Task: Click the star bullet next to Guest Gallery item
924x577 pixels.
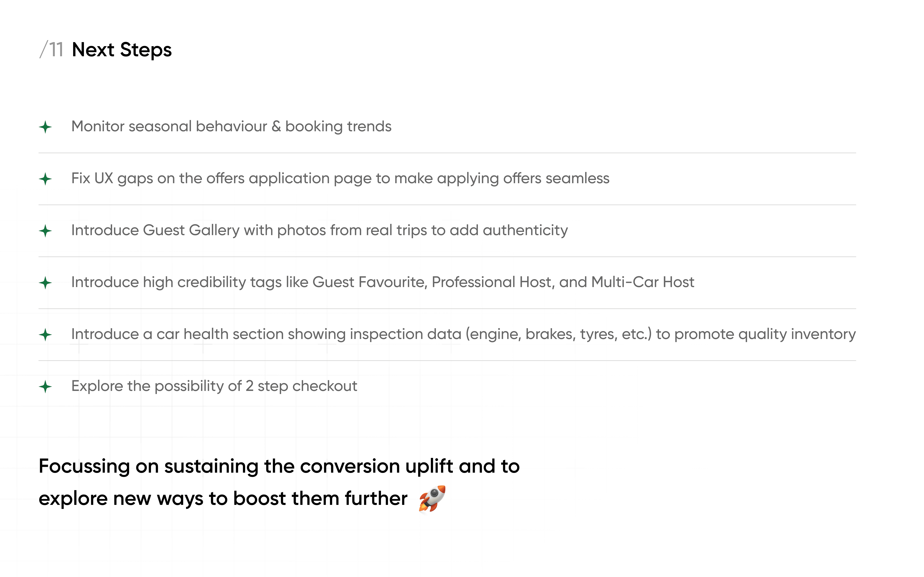Action: [x=45, y=231]
